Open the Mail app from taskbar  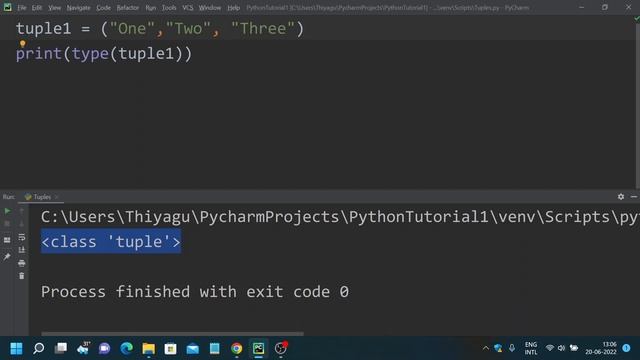click(x=193, y=349)
